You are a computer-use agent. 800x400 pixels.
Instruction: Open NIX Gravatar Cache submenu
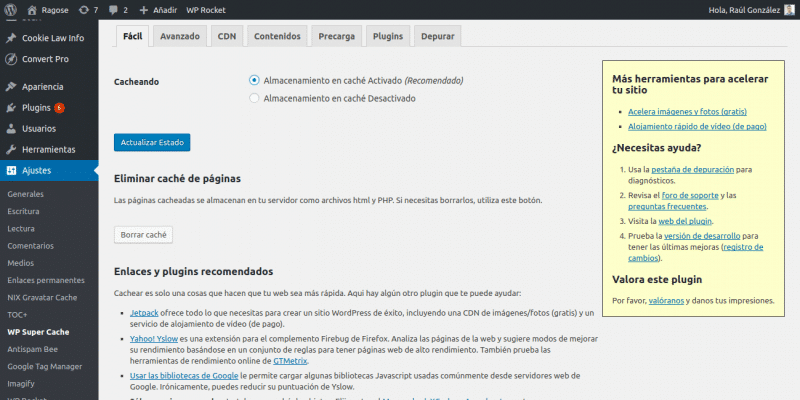[x=42, y=297]
